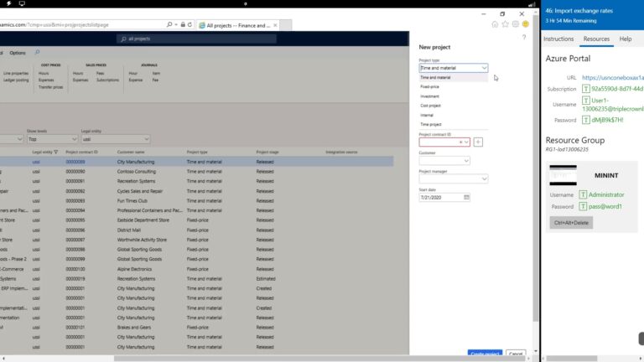Viewport: 644px width, 362px height.
Task: Expand the Project type combo box arrow
Action: (x=484, y=68)
